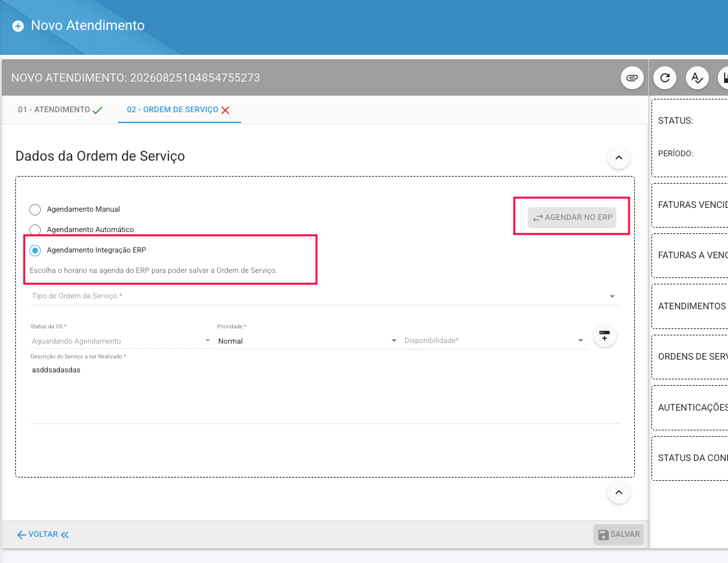
Task: Click the atendimento number 20260825104854755273
Action: pos(195,78)
